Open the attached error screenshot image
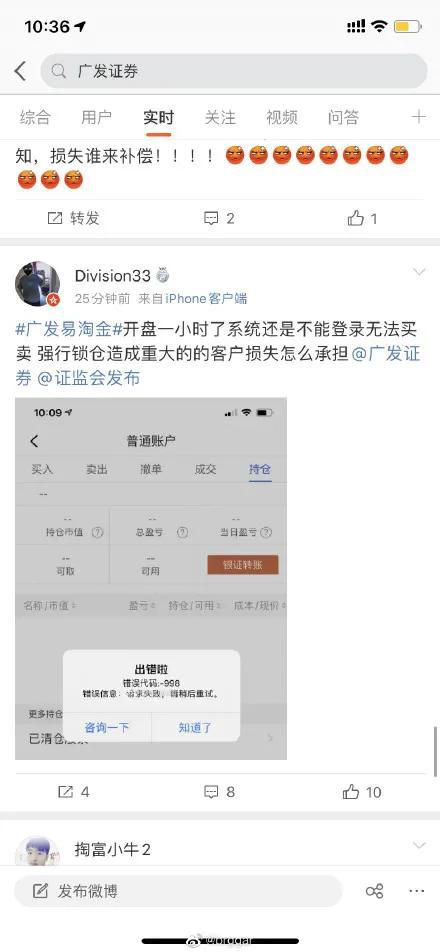The height and width of the screenshot is (952, 440). [151, 579]
